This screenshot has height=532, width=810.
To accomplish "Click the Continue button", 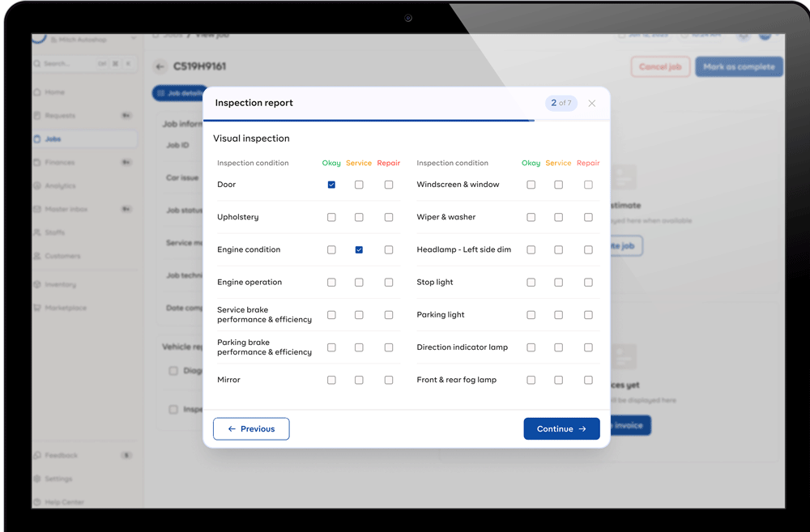I will [x=561, y=429].
